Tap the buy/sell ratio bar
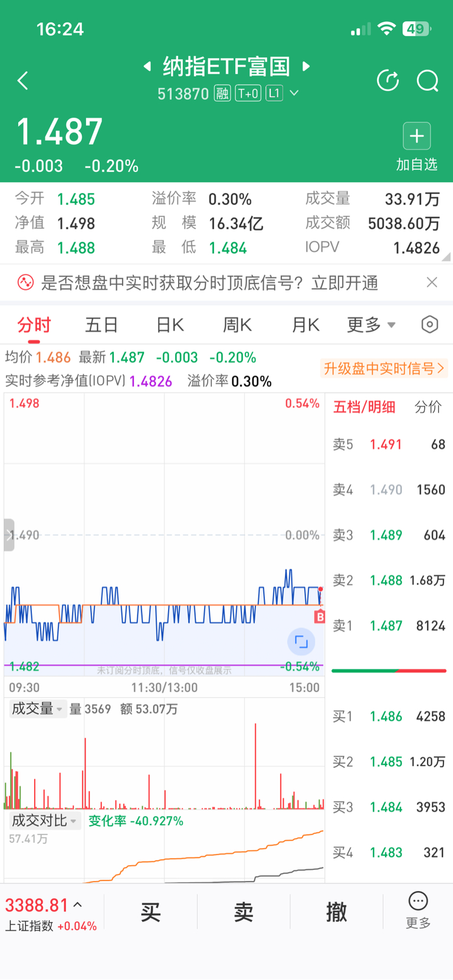Image resolution: width=453 pixels, height=980 pixels. 389,671
